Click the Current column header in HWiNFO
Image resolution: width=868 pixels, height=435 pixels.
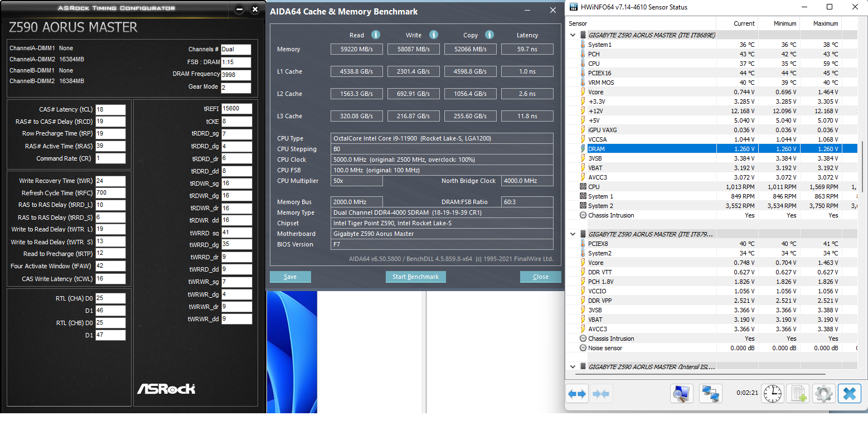tap(737, 23)
